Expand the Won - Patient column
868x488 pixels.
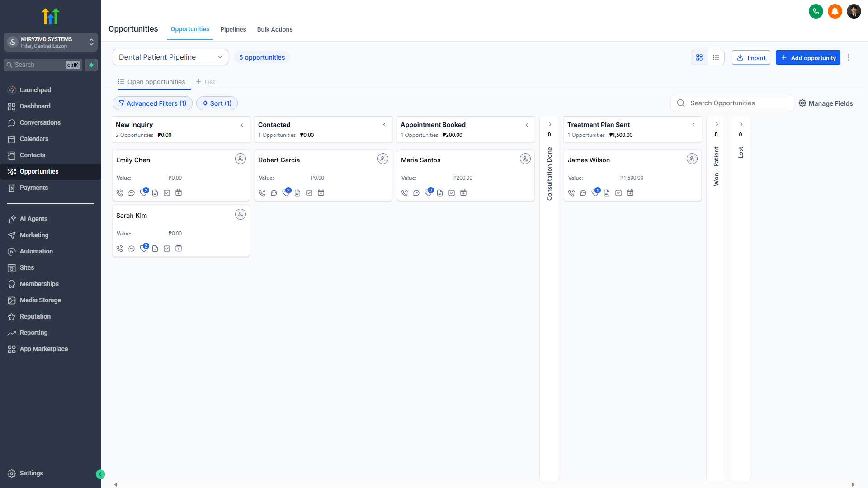717,124
